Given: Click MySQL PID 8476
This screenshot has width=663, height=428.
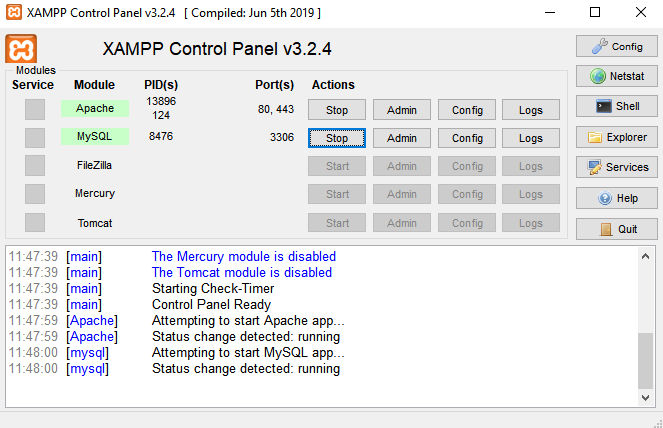Looking at the screenshot, I should 161,136.
